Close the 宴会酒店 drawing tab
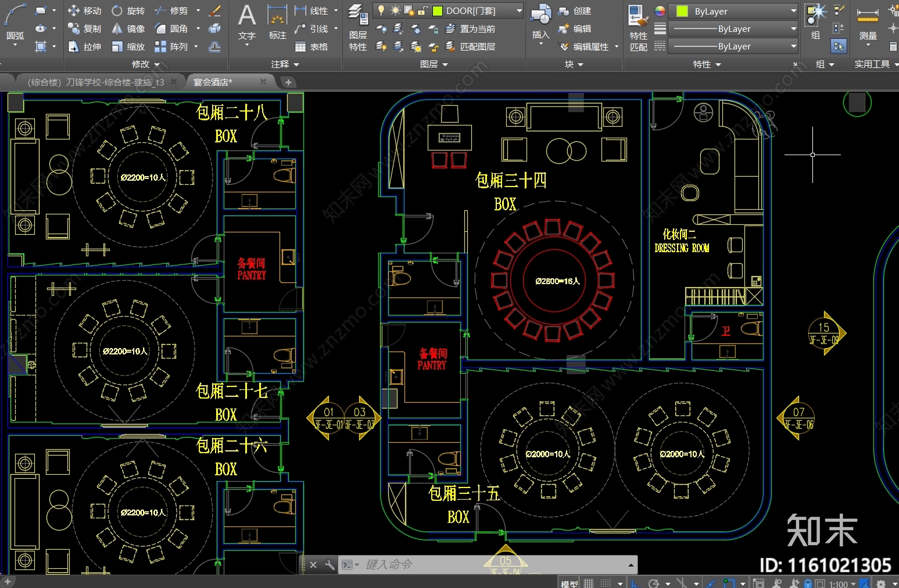The height and width of the screenshot is (588, 899). [x=263, y=82]
